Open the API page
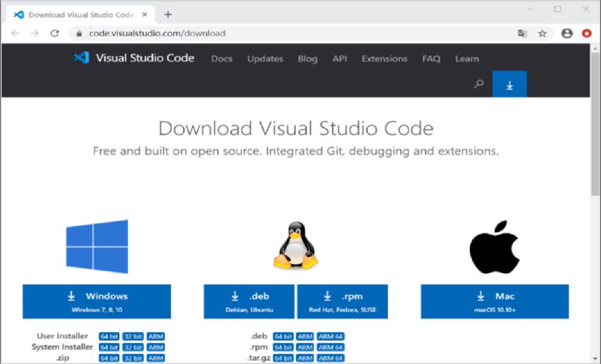The height and width of the screenshot is (364, 601). click(339, 59)
